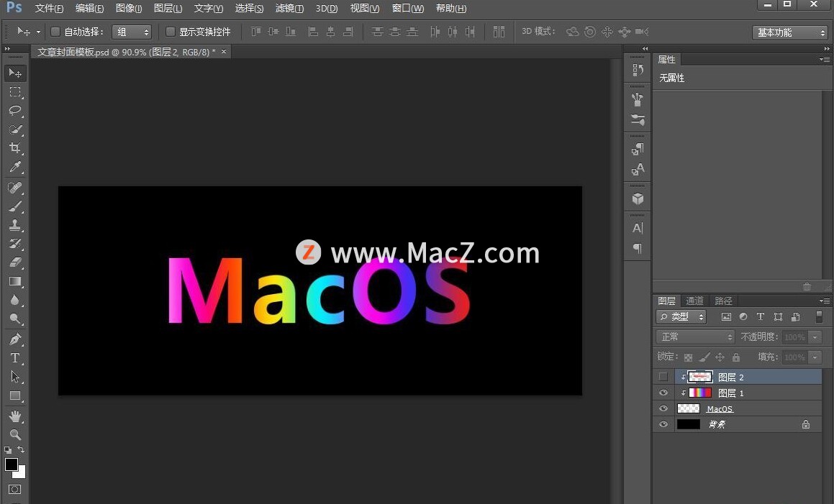Select the Path Selection tool
Viewport: 834px width, 504px height.
(x=15, y=377)
